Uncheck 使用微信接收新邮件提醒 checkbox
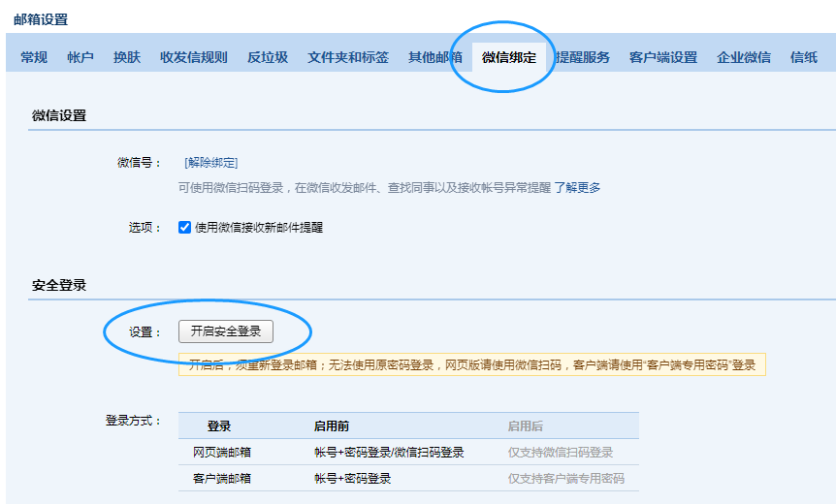Image resolution: width=836 pixels, height=504 pixels. point(184,228)
